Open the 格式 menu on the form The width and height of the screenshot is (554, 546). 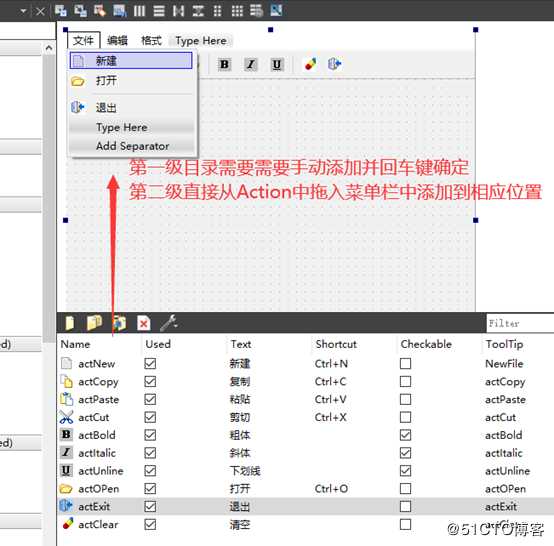pos(151,41)
